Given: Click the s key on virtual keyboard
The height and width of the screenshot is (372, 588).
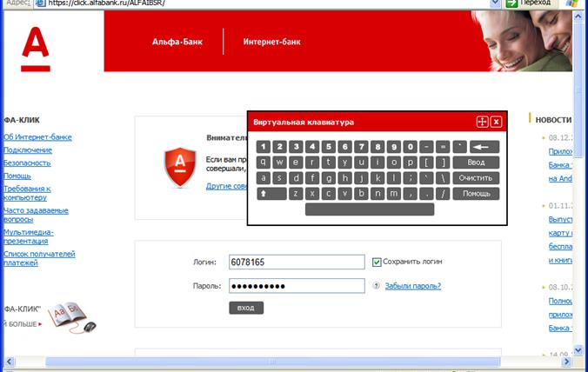Looking at the screenshot, I should pyautogui.click(x=280, y=178).
